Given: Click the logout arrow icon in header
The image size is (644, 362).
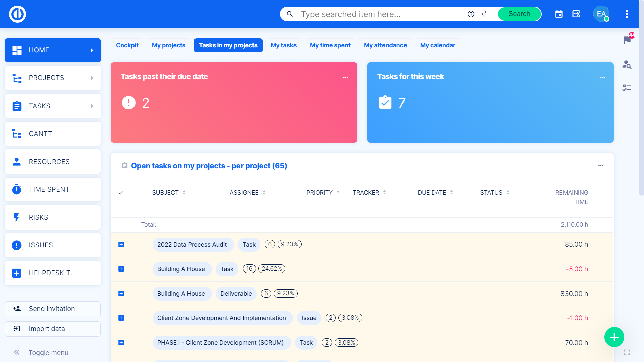Looking at the screenshot, I should [576, 14].
